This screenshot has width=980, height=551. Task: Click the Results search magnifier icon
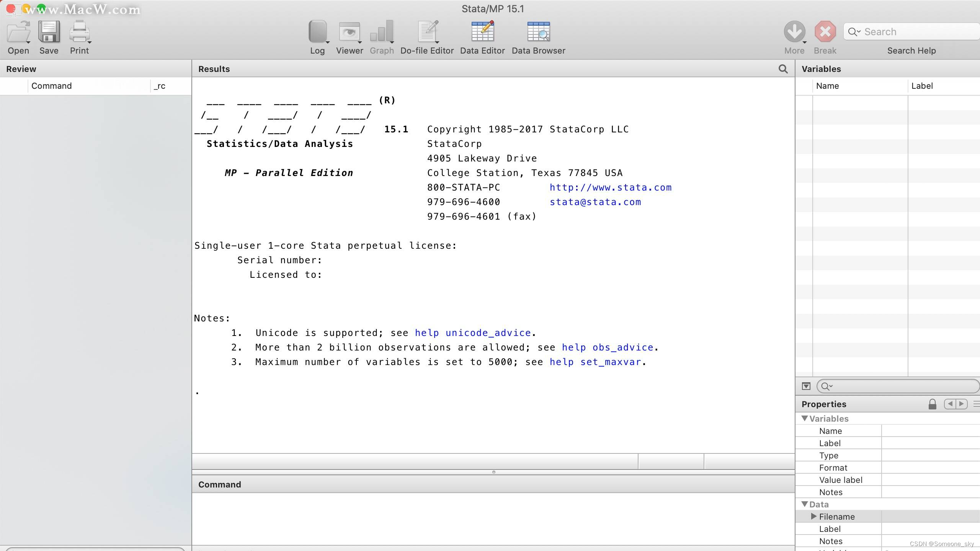tap(783, 69)
